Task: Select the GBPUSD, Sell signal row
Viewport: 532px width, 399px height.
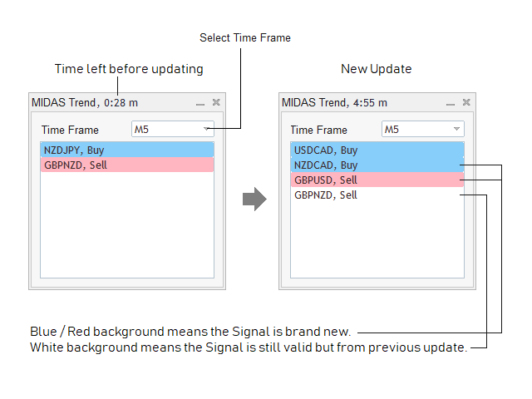Action: pos(377,180)
